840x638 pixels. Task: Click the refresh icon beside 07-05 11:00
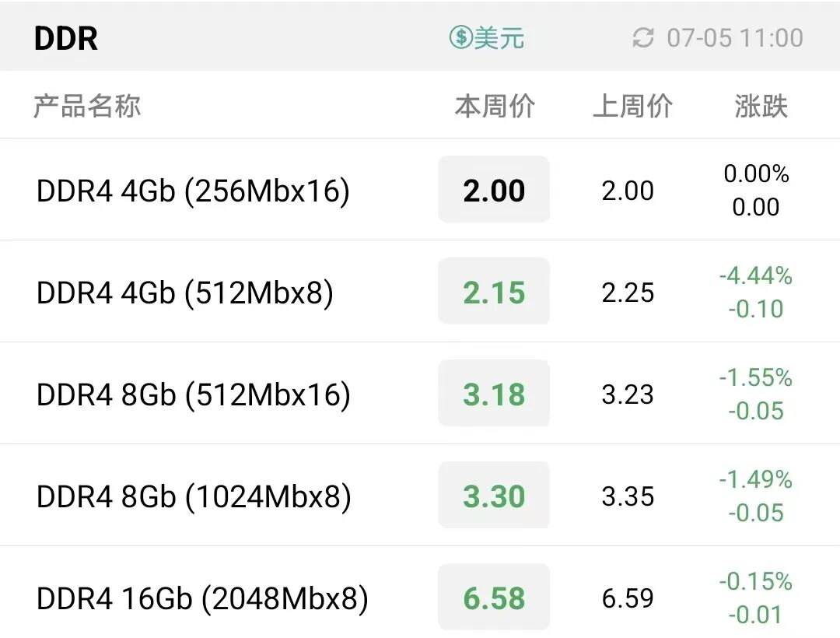tap(643, 38)
